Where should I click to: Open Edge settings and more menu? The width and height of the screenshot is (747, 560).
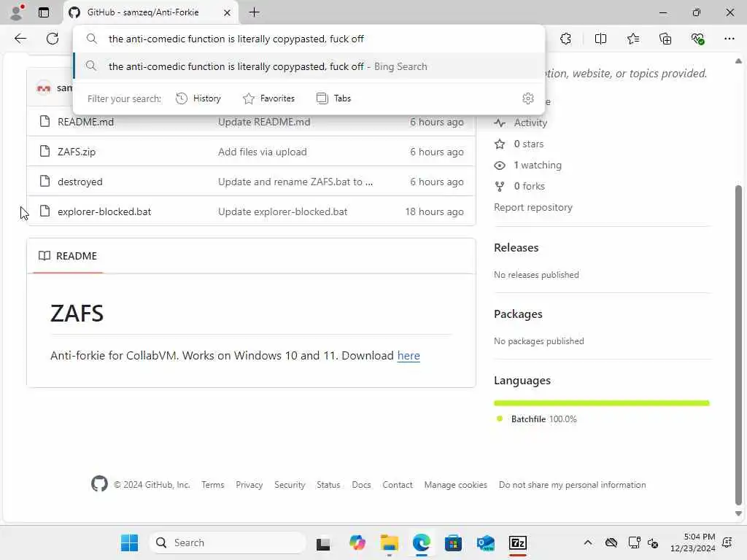(729, 39)
